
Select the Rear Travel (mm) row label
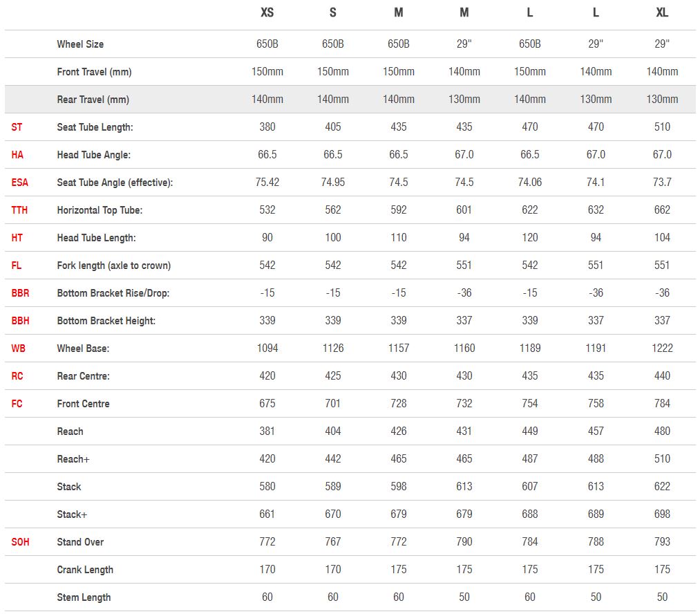(93, 100)
